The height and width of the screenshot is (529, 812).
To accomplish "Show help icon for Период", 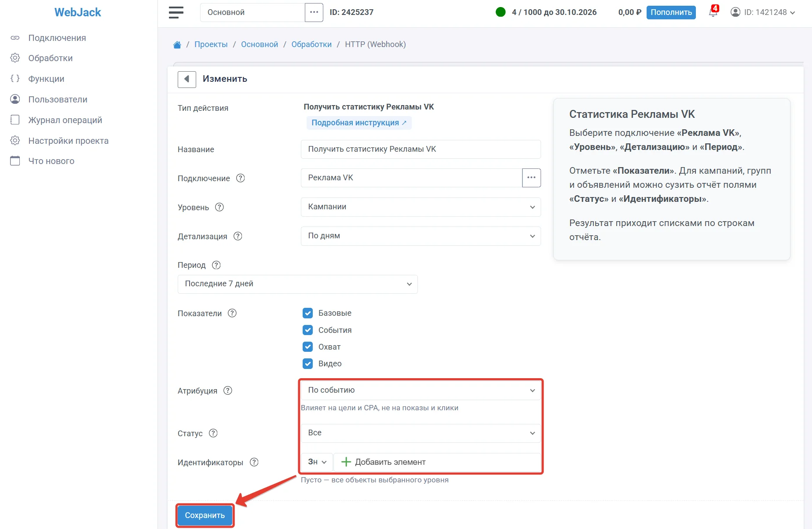I will [x=216, y=265].
